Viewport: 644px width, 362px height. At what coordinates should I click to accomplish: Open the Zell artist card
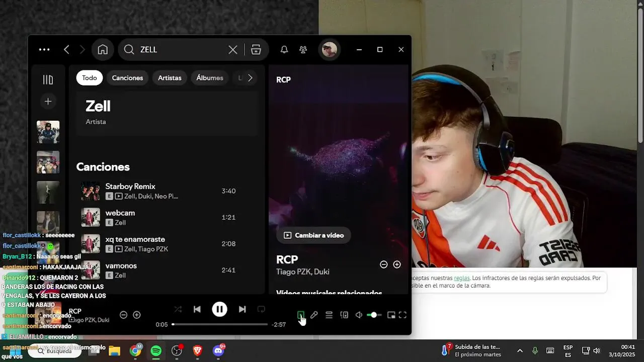tap(167, 112)
